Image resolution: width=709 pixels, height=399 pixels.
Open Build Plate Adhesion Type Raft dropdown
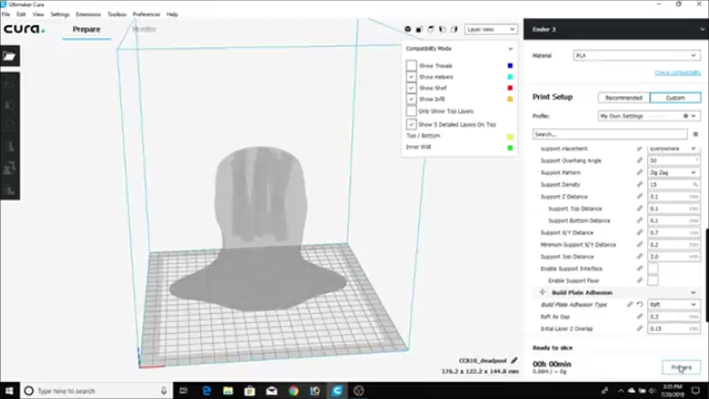coord(673,305)
